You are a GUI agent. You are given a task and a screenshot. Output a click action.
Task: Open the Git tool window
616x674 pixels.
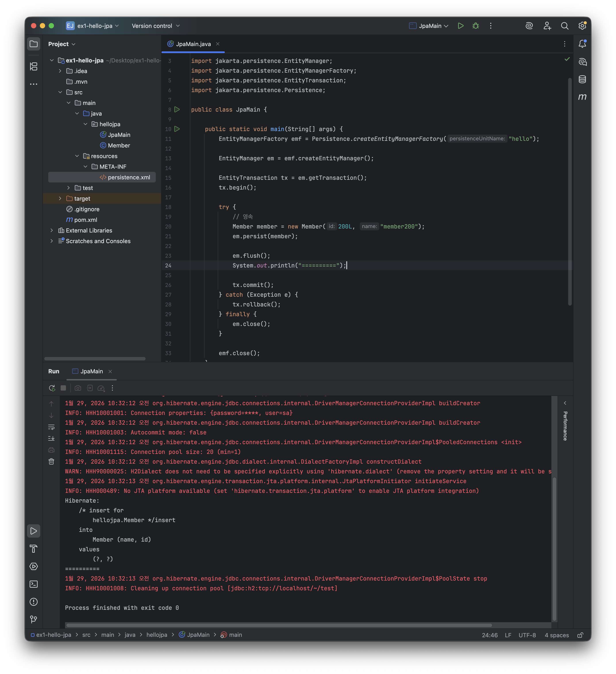(x=34, y=620)
